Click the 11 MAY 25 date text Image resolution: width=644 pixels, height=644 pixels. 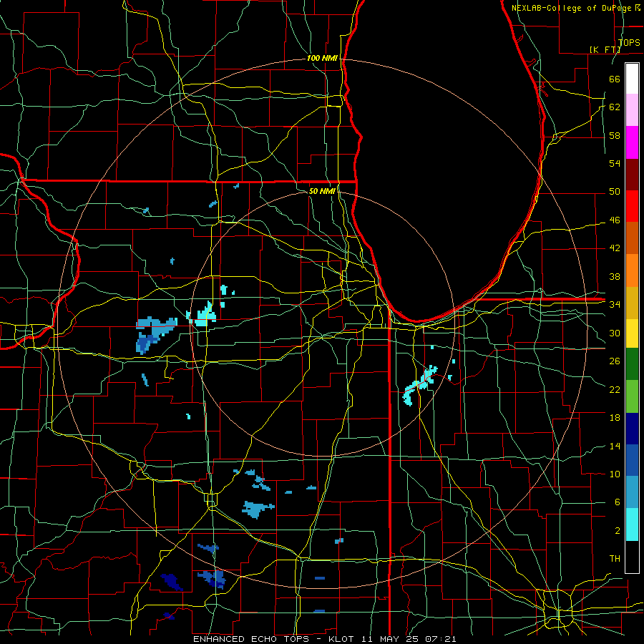pyautogui.click(x=391, y=639)
